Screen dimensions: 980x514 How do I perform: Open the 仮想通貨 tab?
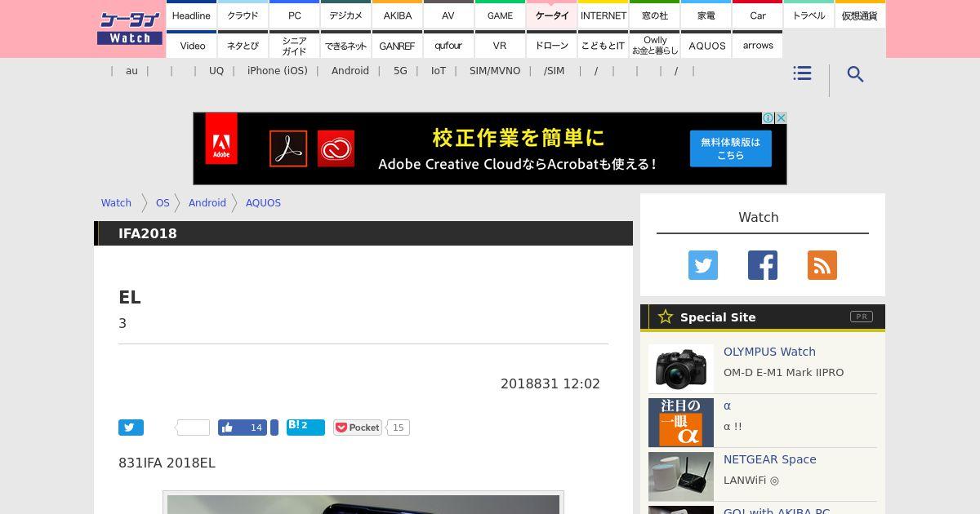point(859,16)
